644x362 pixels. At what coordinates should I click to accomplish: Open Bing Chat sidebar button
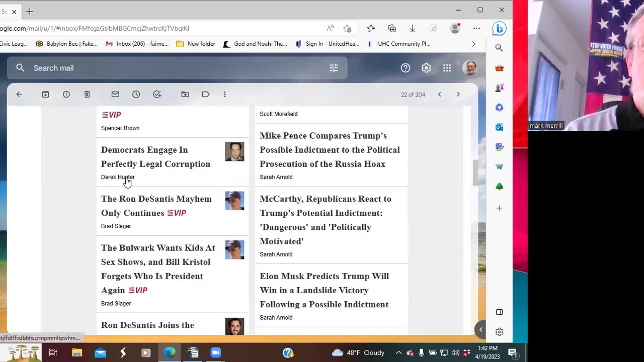[499, 29]
